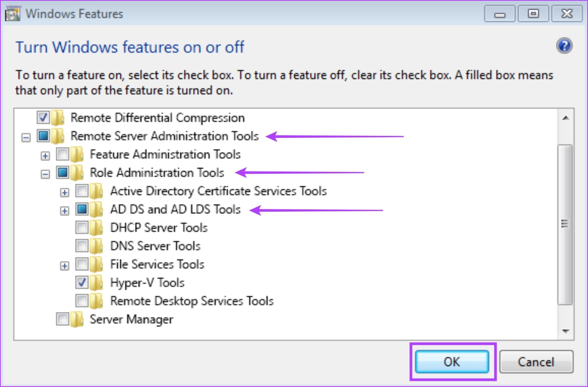Select the File Services Tools tree item
The image size is (588, 387).
[x=157, y=264]
